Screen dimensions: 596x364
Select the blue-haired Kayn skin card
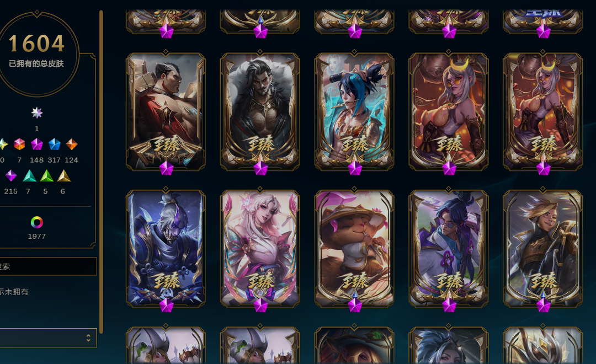coord(354,111)
